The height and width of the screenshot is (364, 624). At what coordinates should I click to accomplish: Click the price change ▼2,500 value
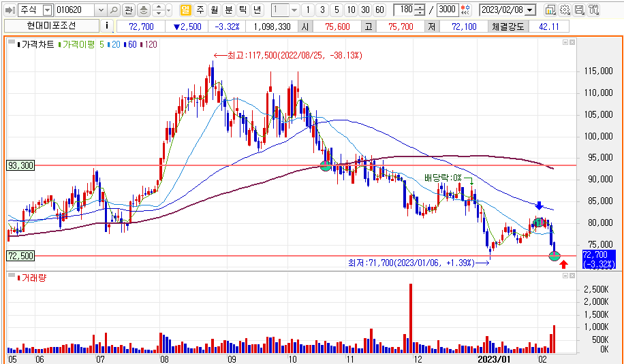click(x=187, y=27)
